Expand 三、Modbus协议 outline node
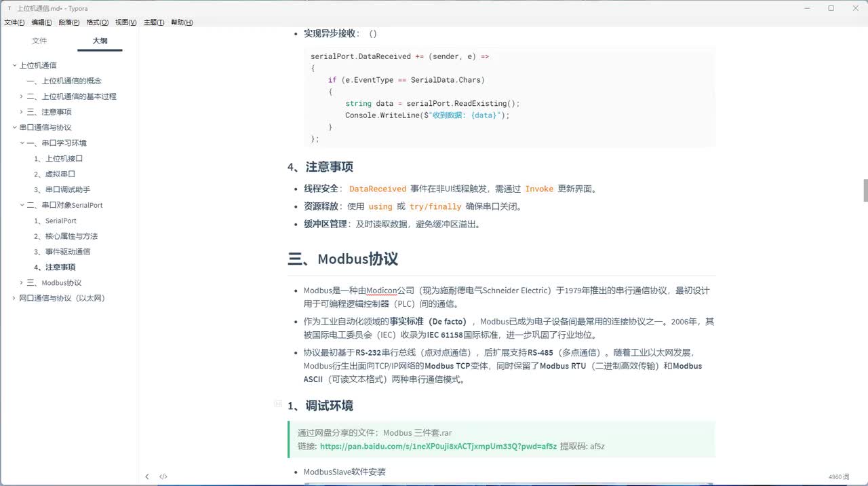 pos(22,283)
